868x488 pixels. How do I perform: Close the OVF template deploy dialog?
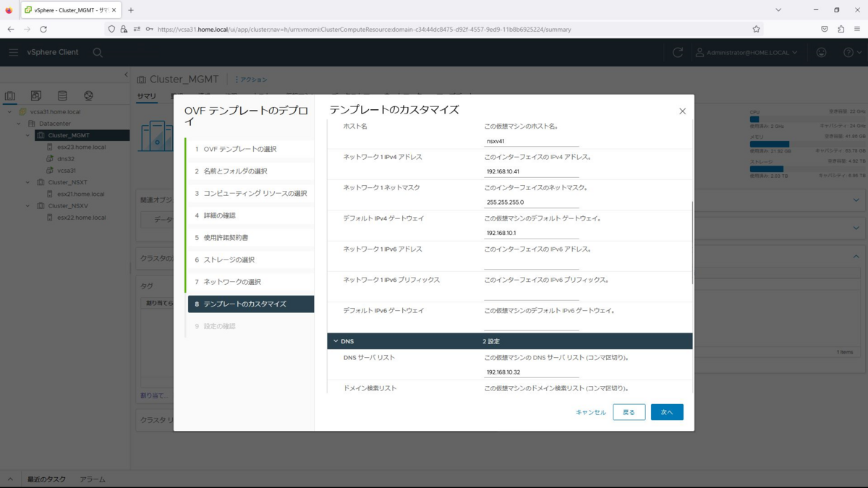click(x=682, y=111)
